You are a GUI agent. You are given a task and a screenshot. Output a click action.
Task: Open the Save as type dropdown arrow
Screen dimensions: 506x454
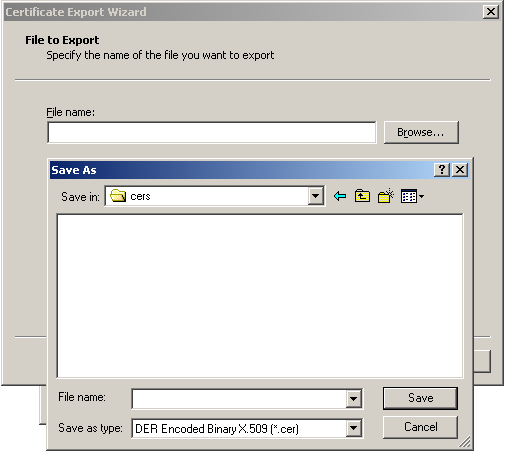pos(353,428)
